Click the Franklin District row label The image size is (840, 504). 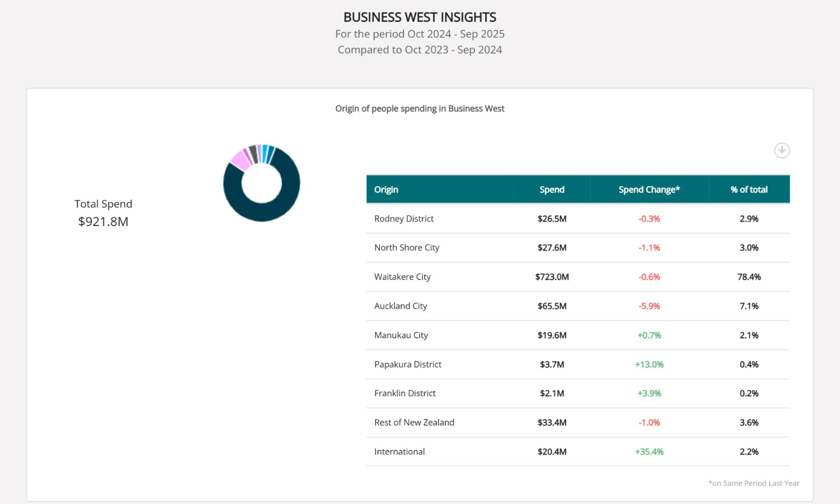(405, 393)
